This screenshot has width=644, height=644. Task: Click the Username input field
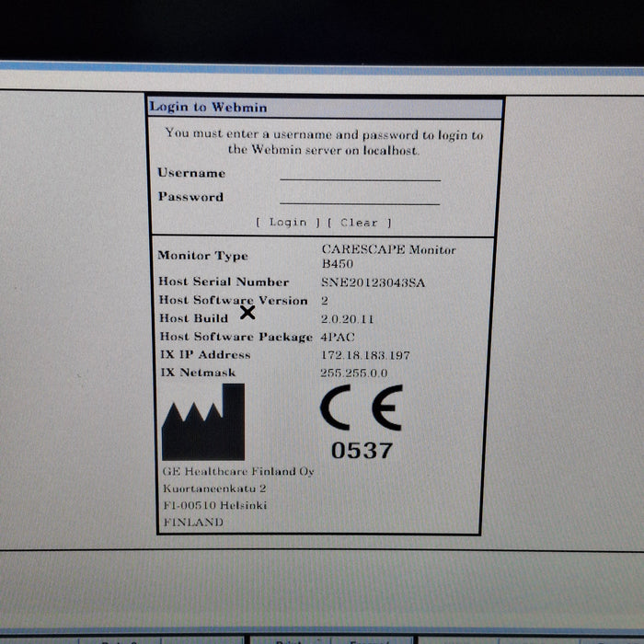pyautogui.click(x=360, y=173)
